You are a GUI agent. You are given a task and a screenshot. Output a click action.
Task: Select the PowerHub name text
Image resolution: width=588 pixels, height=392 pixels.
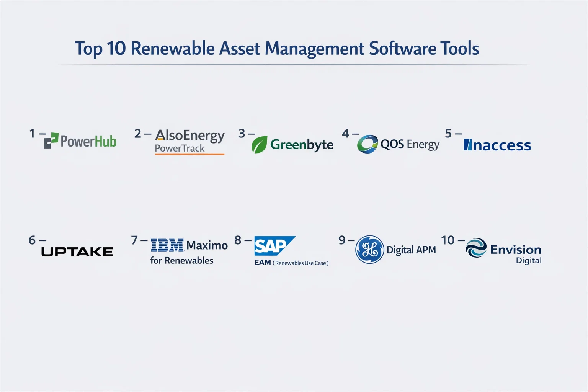tap(88, 141)
